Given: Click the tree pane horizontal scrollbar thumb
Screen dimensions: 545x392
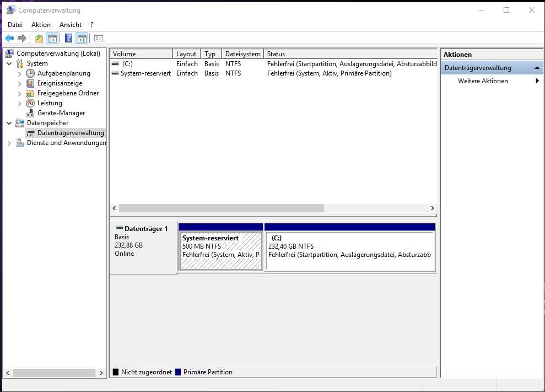Looking at the screenshot, I should (54, 373).
